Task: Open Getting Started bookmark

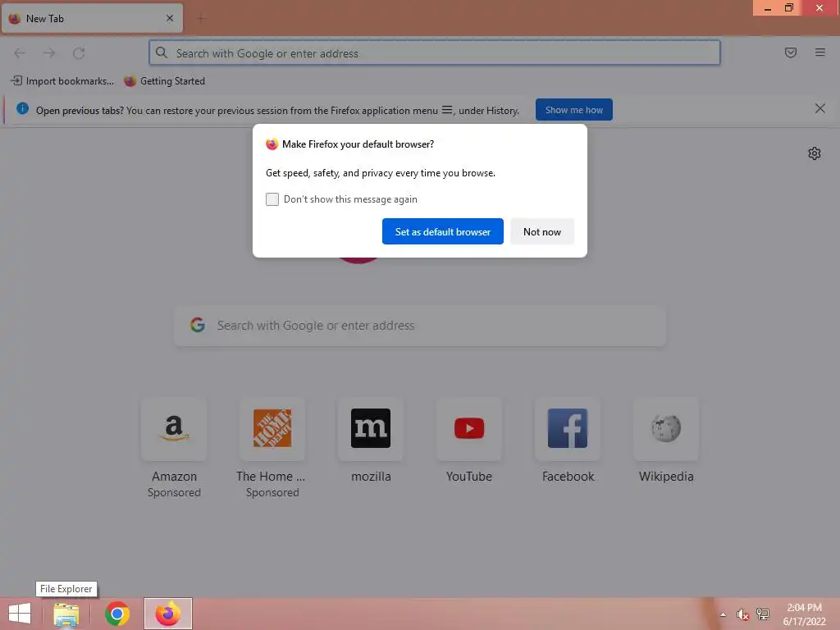Action: coord(164,81)
